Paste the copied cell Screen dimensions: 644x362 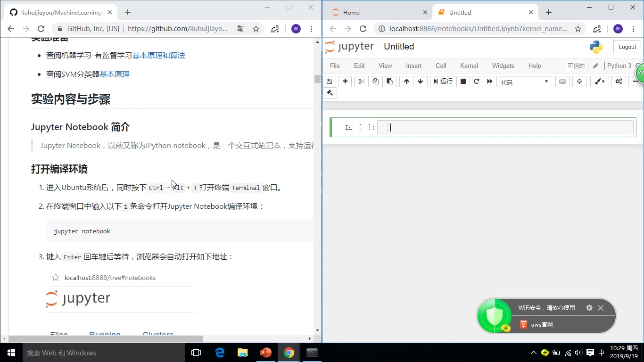389,82
